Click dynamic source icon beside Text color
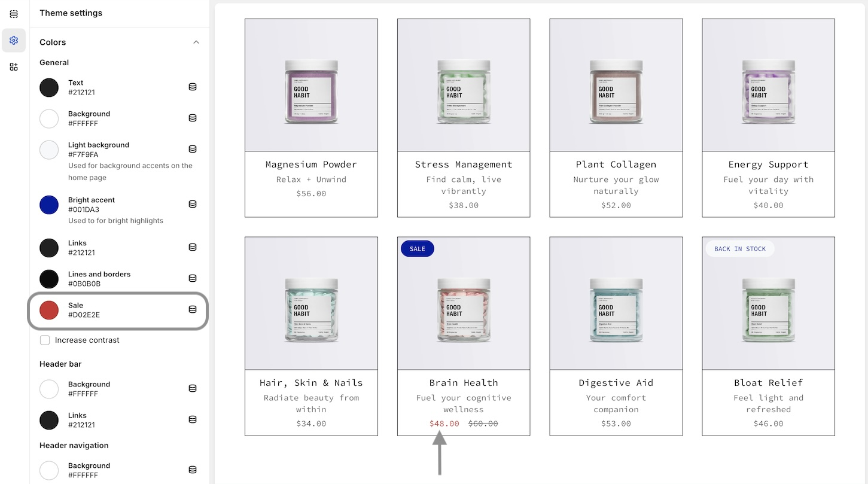This screenshot has height=484, width=868. click(x=193, y=87)
